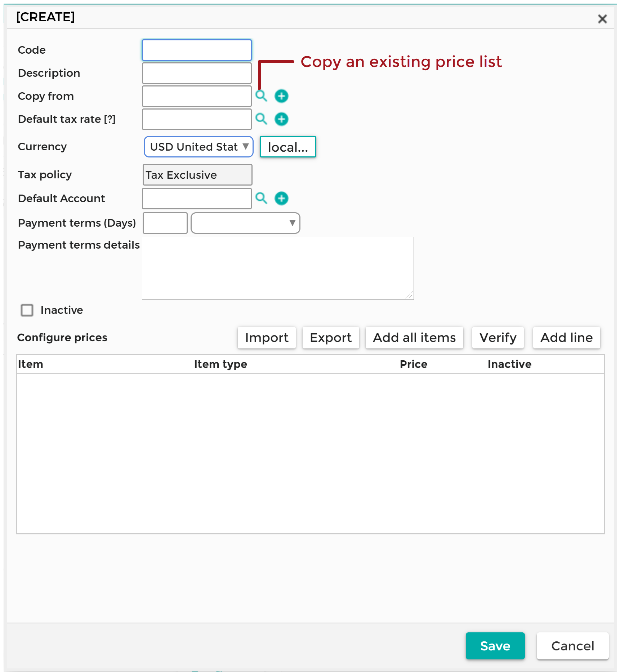Open the Payment terms type dropdown
The image size is (620, 672).
245,223
